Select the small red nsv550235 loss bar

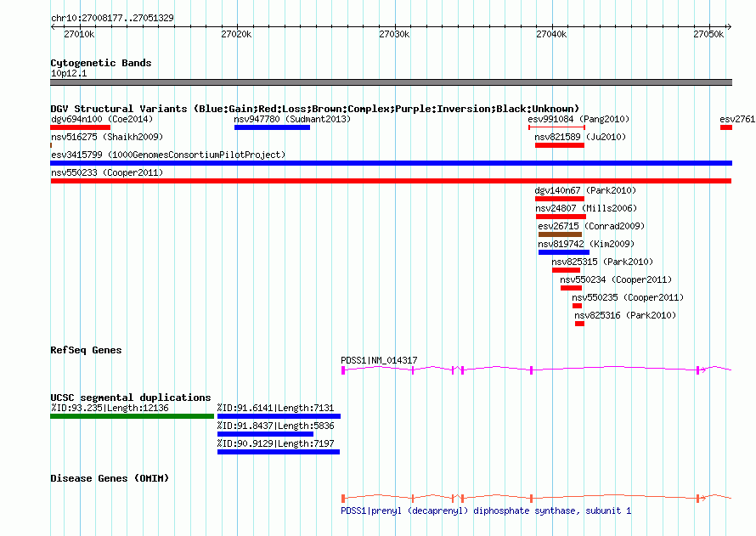pyautogui.click(x=577, y=306)
